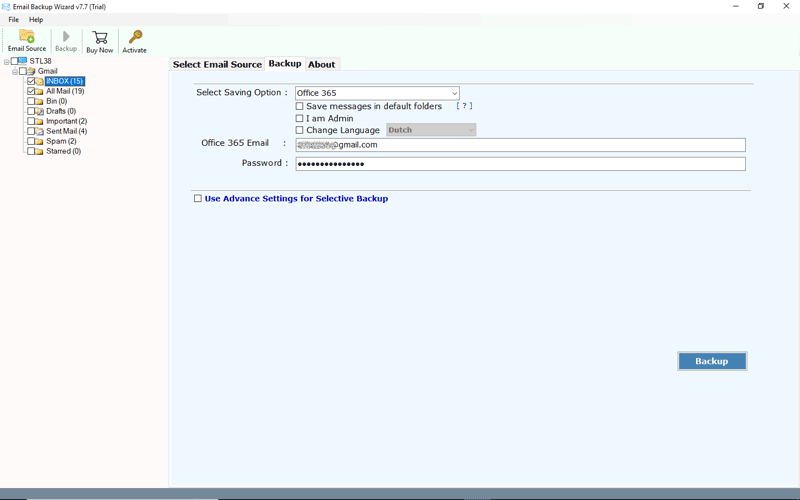
Task: Check the Drafts (0) checkbox
Action: [31, 111]
